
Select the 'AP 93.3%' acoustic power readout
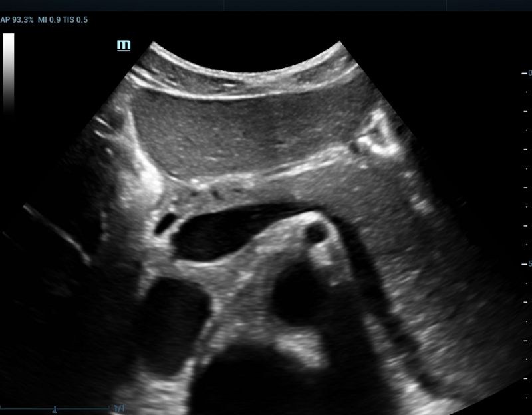click(17, 20)
